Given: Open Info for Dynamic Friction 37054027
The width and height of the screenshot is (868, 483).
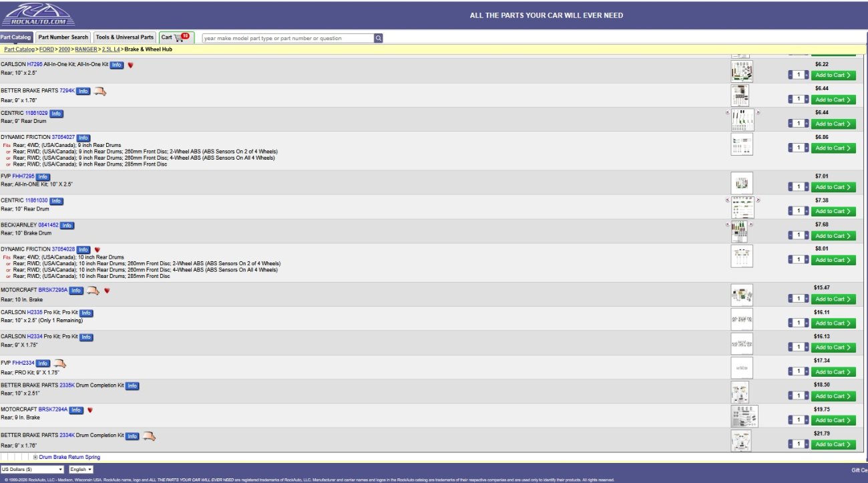Looking at the screenshot, I should (x=83, y=138).
